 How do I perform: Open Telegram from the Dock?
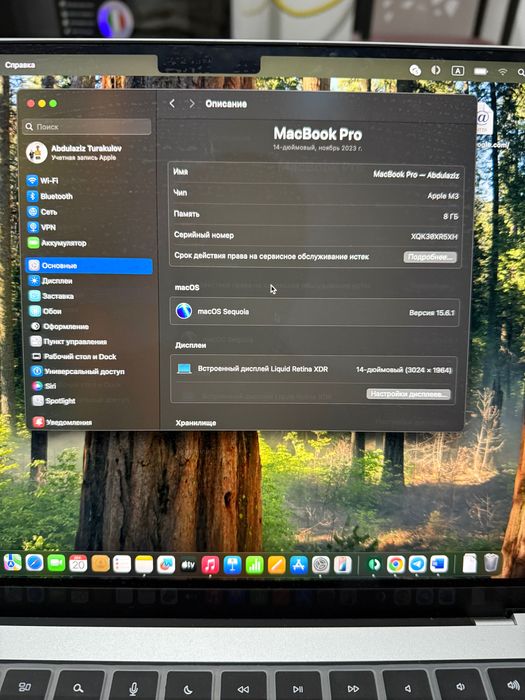point(417,564)
